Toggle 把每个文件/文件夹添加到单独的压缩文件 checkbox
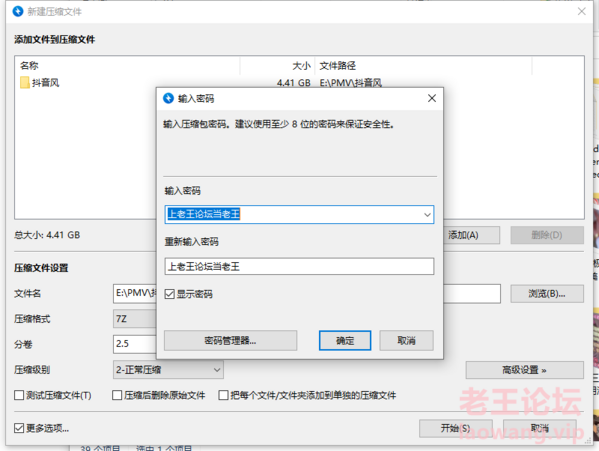Image resolution: width=599 pixels, height=451 pixels. tap(223, 395)
